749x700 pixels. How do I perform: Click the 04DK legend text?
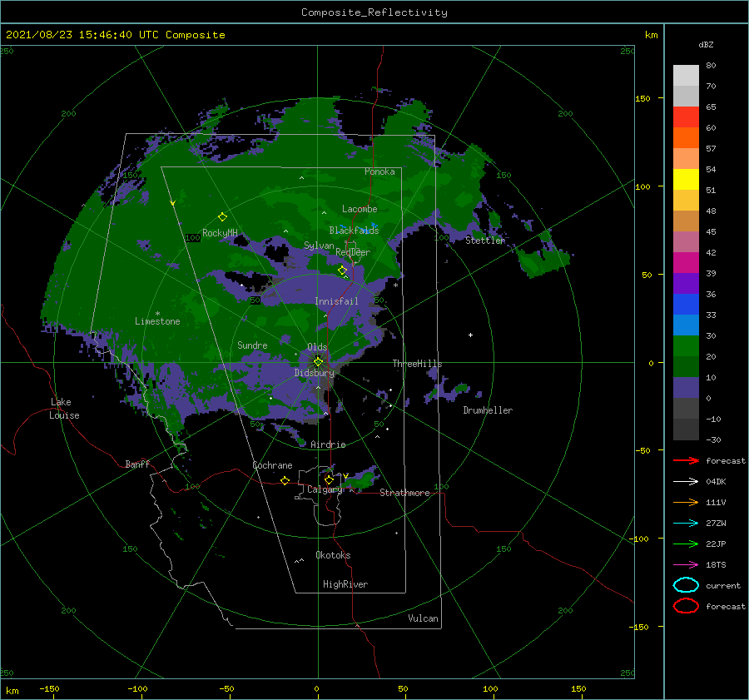coord(716,482)
